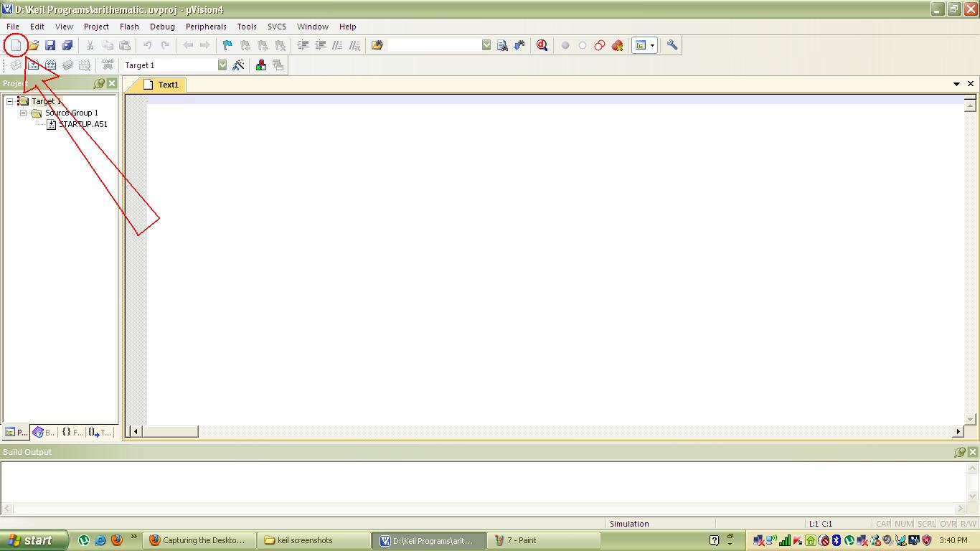
Task: Paste from clipboard via toolbar icon
Action: [x=125, y=45]
